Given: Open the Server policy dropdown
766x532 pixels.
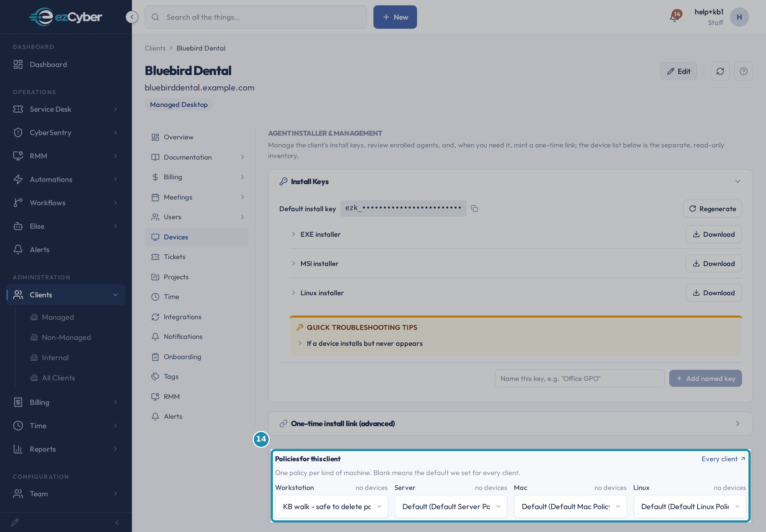Looking at the screenshot, I should point(451,506).
